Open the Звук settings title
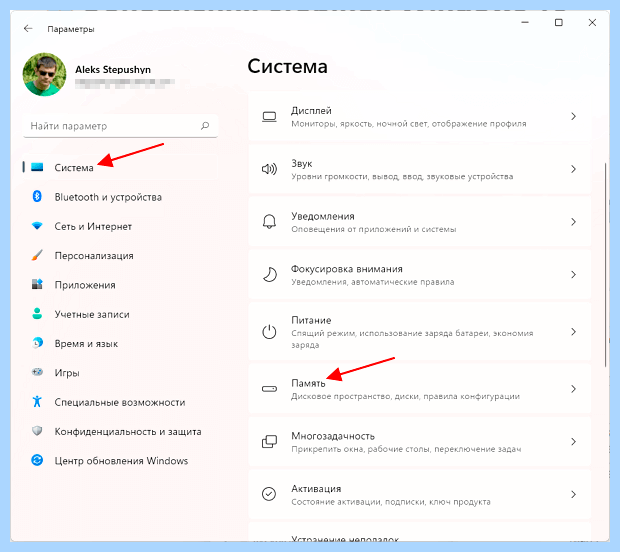This screenshot has height=552, width=620. pyautogui.click(x=302, y=163)
